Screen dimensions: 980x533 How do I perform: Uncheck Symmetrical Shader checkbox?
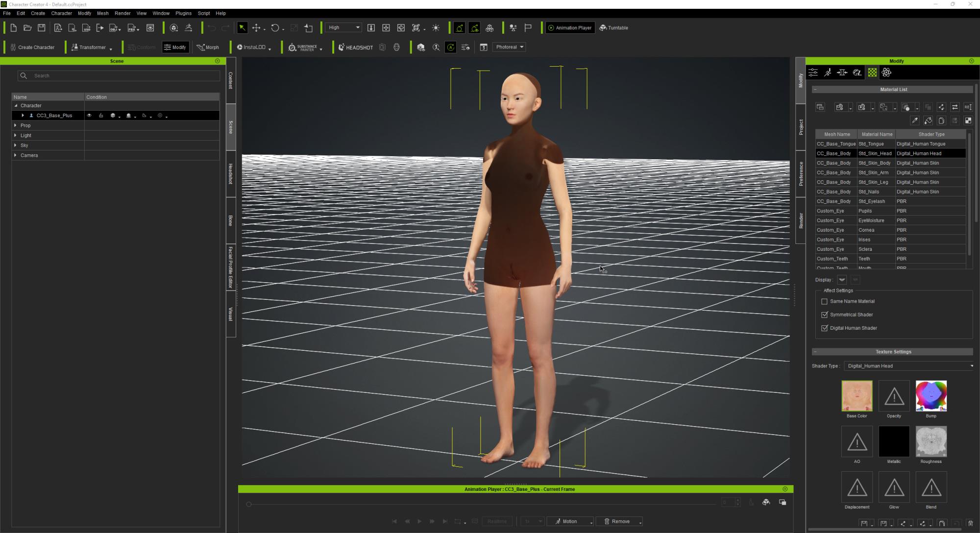(824, 315)
